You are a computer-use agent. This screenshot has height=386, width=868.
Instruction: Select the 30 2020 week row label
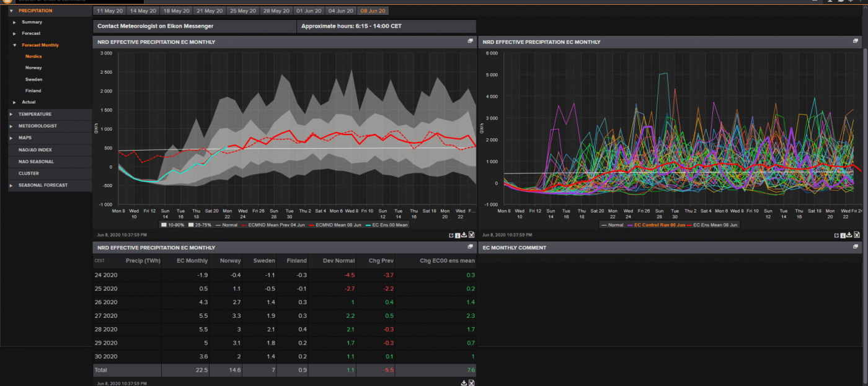106,356
